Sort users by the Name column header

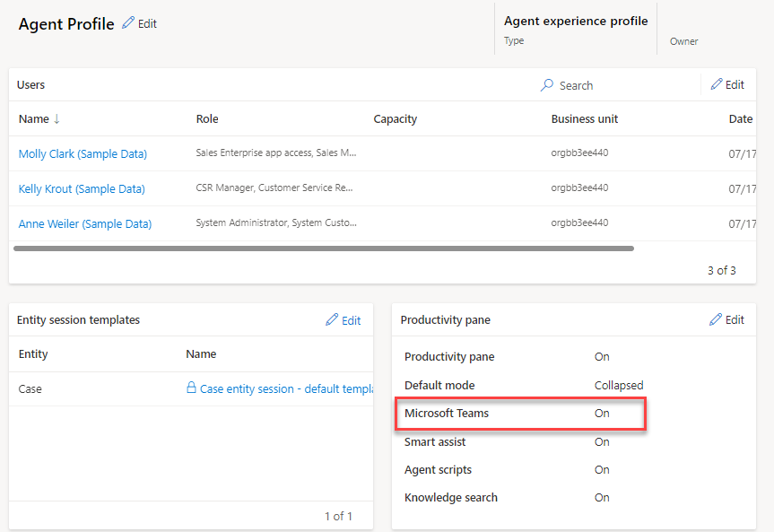click(33, 119)
